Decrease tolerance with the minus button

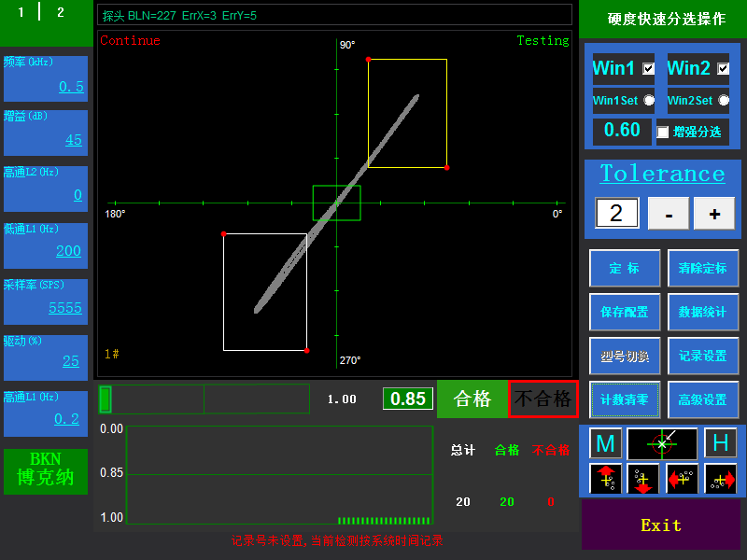tap(669, 214)
